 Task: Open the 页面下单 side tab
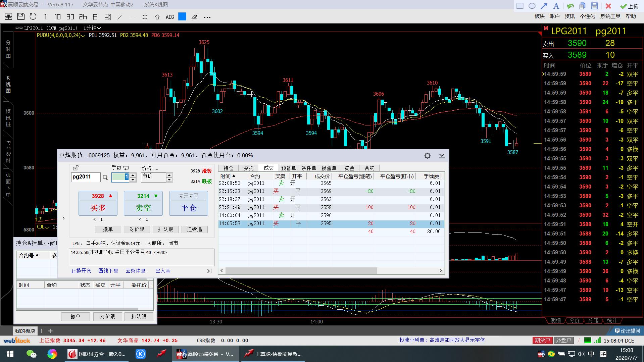pos(8,185)
